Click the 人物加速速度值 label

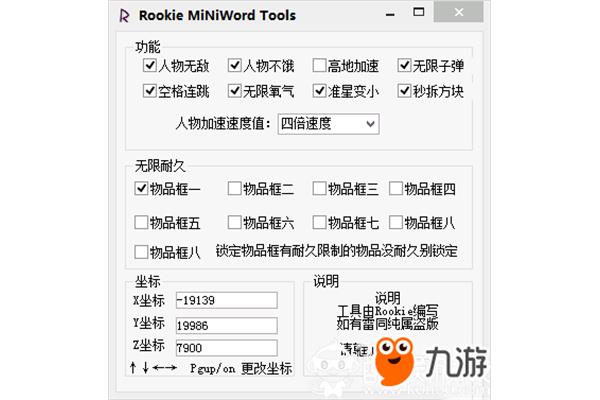pyautogui.click(x=223, y=124)
